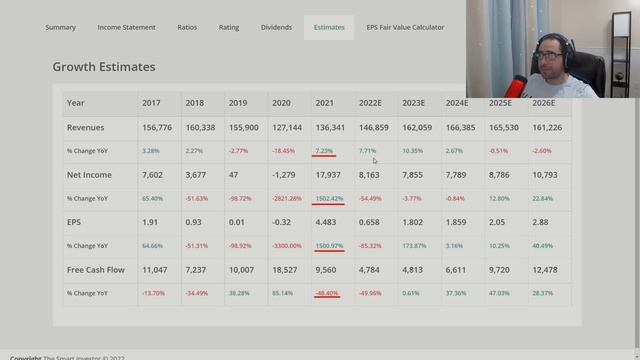Click the 1502.42% net income change
The image size is (640, 360).
pos(329,198)
